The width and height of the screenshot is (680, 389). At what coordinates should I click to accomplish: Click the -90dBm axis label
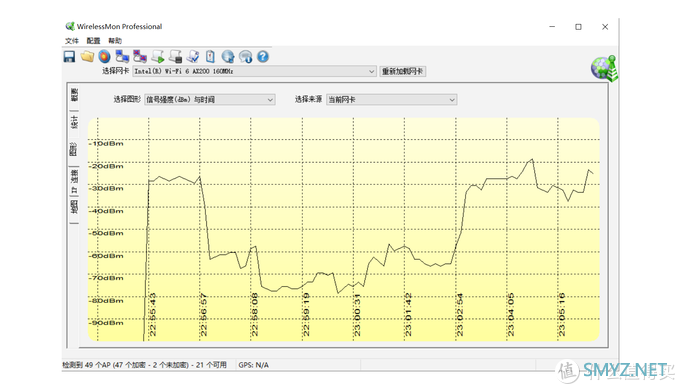click(106, 323)
